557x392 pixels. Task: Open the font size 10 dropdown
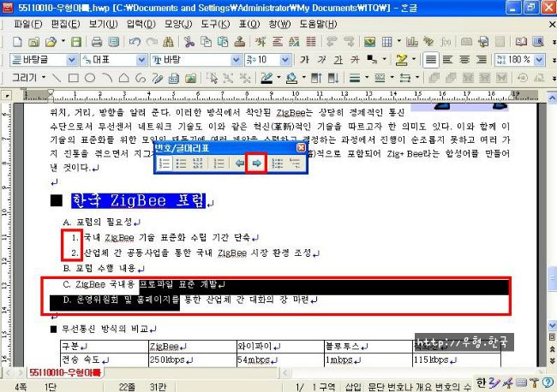(285, 60)
